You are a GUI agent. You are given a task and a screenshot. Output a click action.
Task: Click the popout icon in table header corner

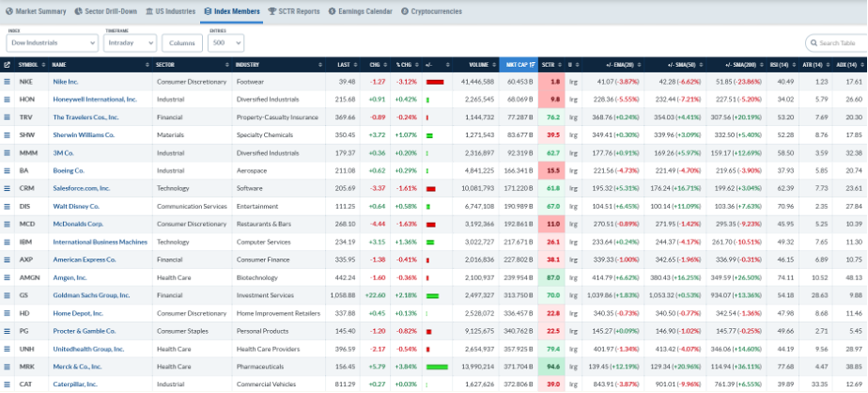(x=7, y=65)
